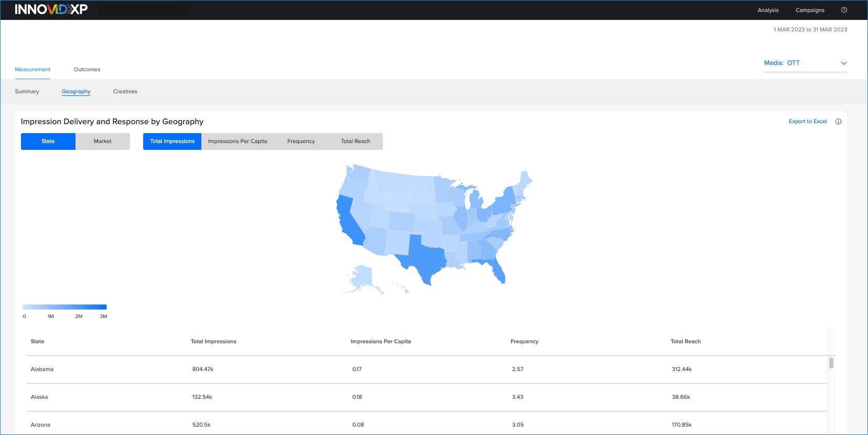Open the Creatives sub-tab

pyautogui.click(x=125, y=91)
